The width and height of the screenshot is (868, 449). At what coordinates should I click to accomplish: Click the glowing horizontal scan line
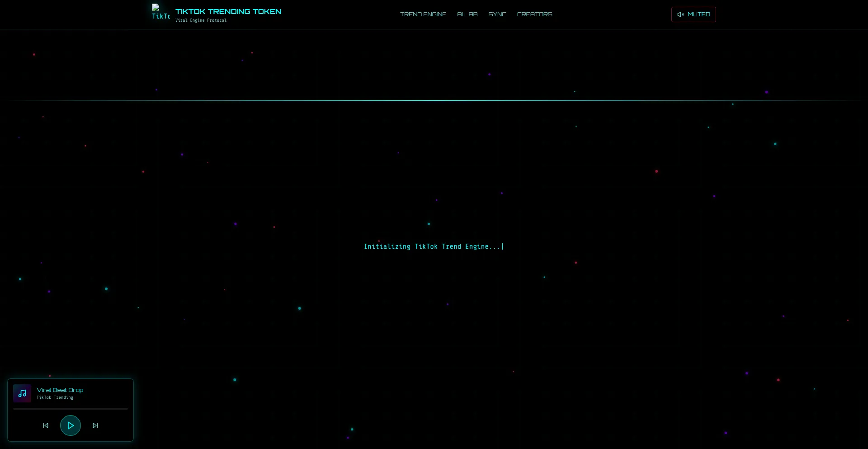click(434, 100)
